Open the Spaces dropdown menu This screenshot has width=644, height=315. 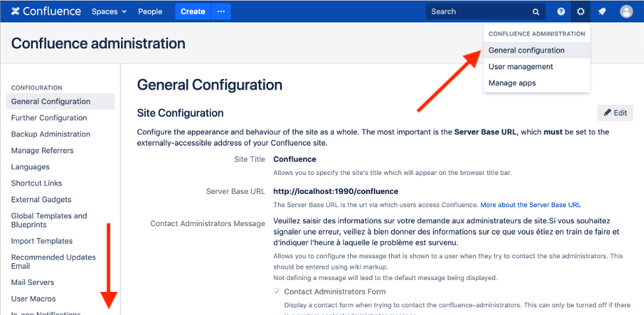[x=108, y=11]
